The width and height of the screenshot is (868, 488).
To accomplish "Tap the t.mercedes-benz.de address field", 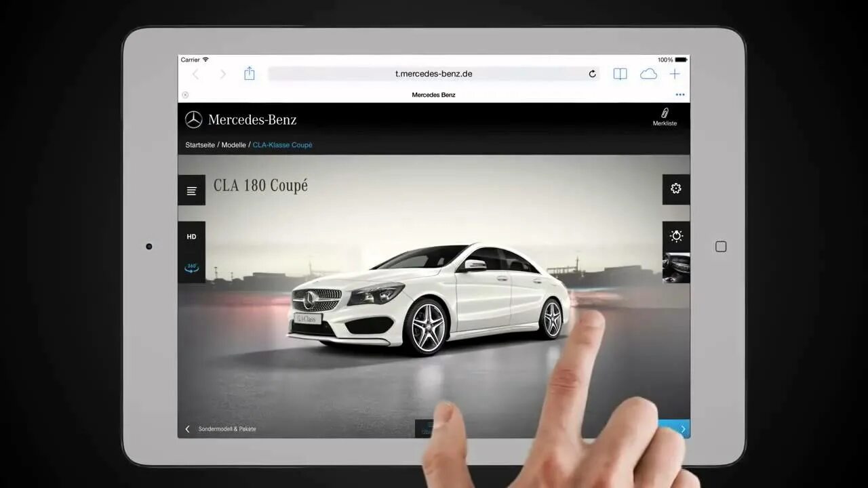I will (434, 74).
